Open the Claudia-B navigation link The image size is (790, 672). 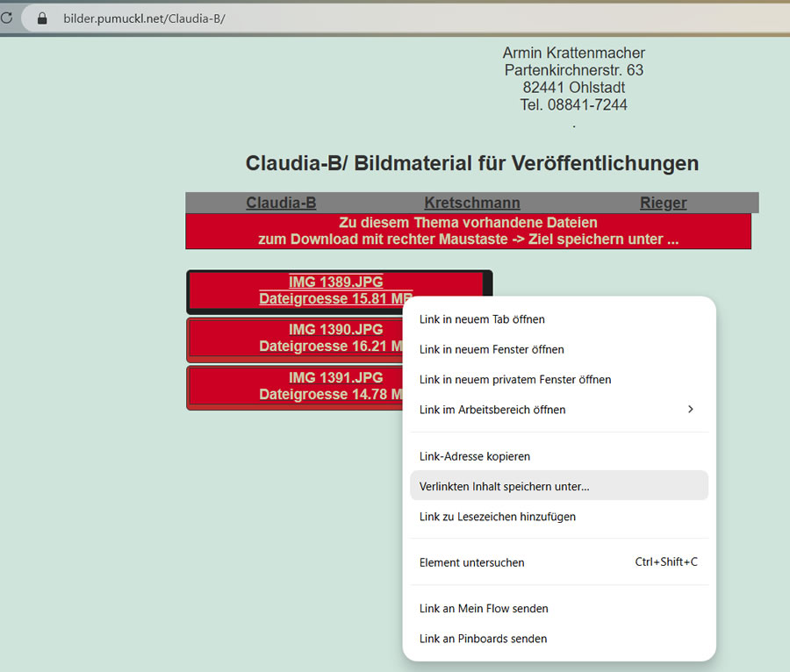click(281, 203)
